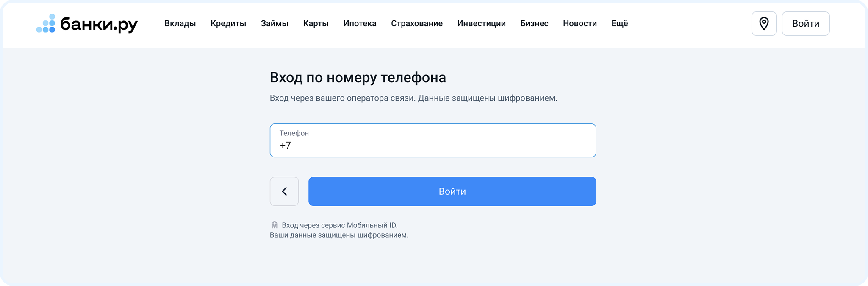868x286 pixels.
Task: Click the location pin icon
Action: click(764, 23)
